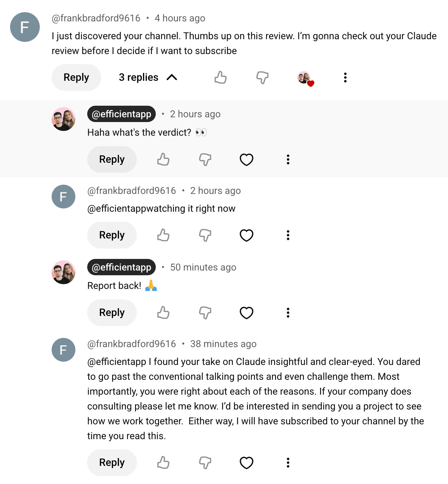Like the 'Report back!' reply
The height and width of the screenshot is (484, 448).
coord(163,313)
